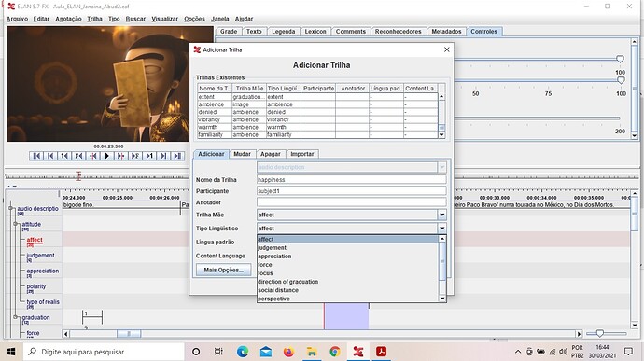Click the Mais Opções button
Viewport: 644px width, 361px height.
[223, 270]
